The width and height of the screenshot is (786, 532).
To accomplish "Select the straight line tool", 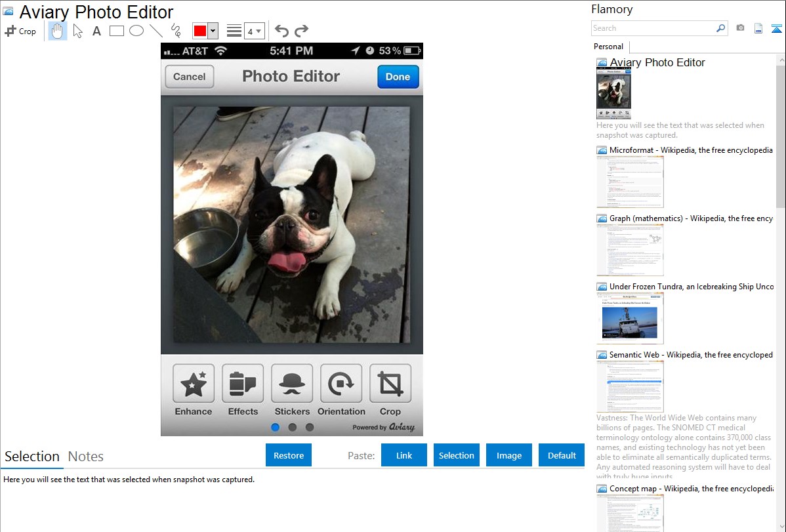I will pos(156,31).
